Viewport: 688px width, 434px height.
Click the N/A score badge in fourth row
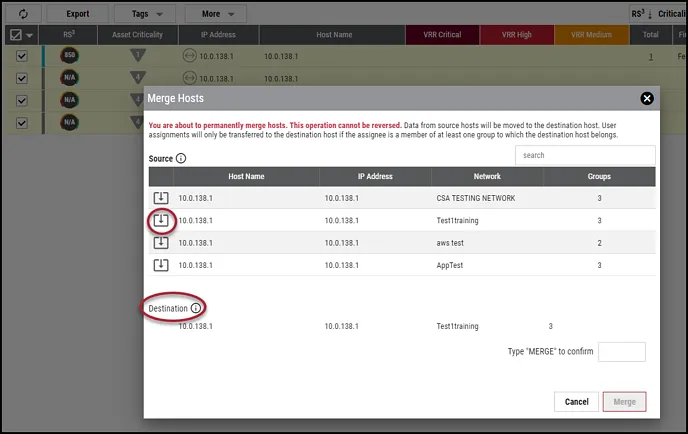tap(69, 122)
